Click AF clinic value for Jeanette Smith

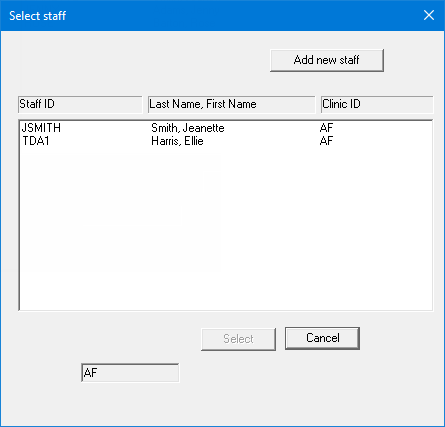click(326, 128)
